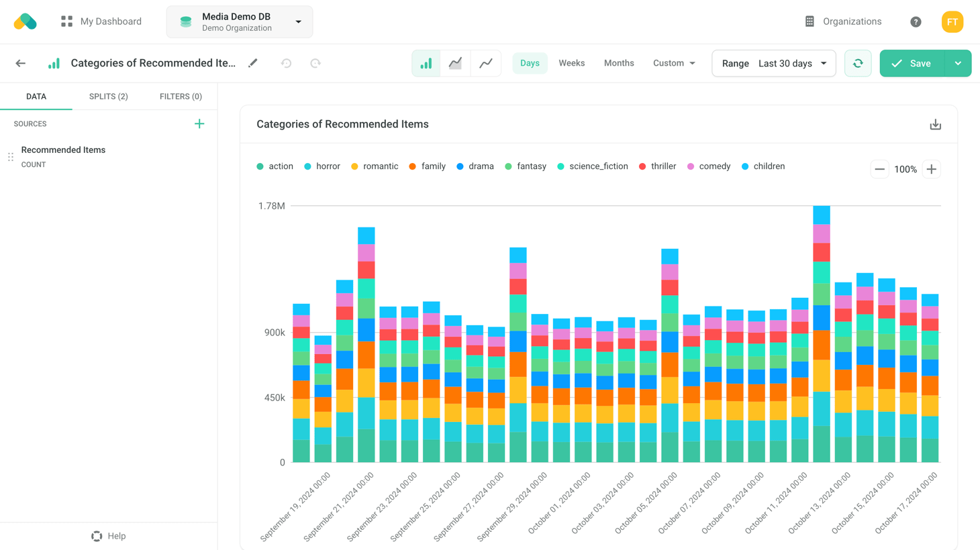Zoom in the chart with plus button
The width and height of the screenshot is (980, 550).
931,169
